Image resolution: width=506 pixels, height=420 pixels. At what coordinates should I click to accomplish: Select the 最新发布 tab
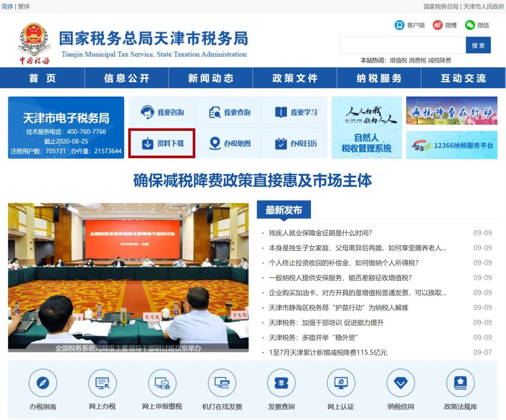[284, 210]
